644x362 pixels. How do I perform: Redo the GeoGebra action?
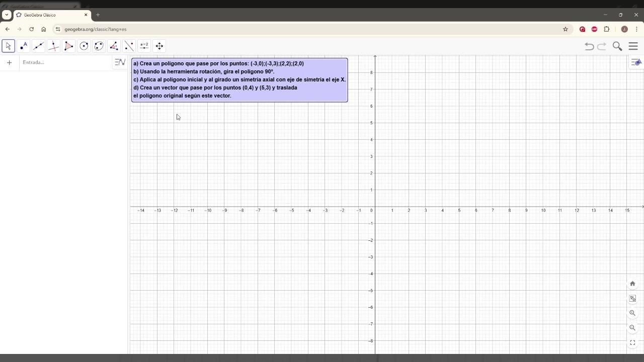(x=602, y=46)
